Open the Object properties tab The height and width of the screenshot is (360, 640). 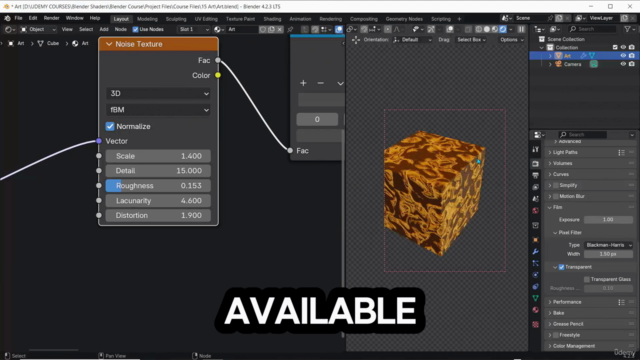pos(536,240)
